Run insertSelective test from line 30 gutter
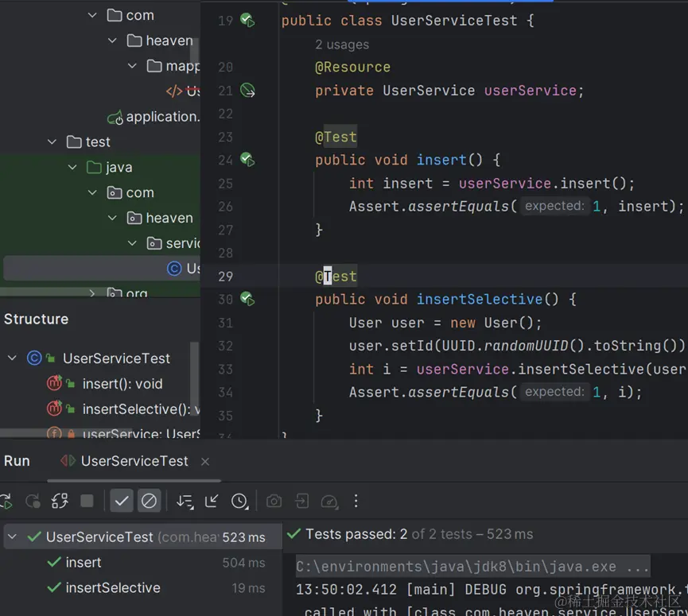Image resolution: width=688 pixels, height=616 pixels. (x=247, y=299)
